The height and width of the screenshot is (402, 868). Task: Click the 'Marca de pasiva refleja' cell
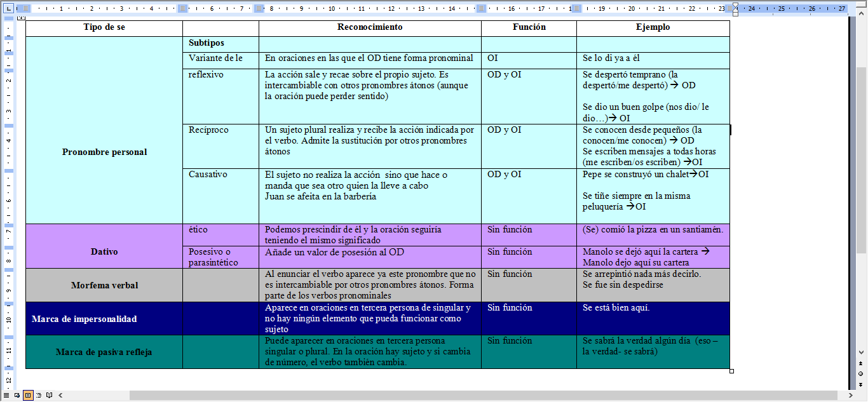click(104, 352)
